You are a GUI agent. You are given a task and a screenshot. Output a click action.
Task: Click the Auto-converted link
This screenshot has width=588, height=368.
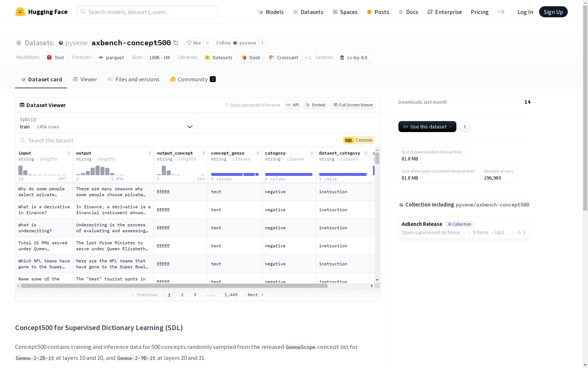[245, 105]
